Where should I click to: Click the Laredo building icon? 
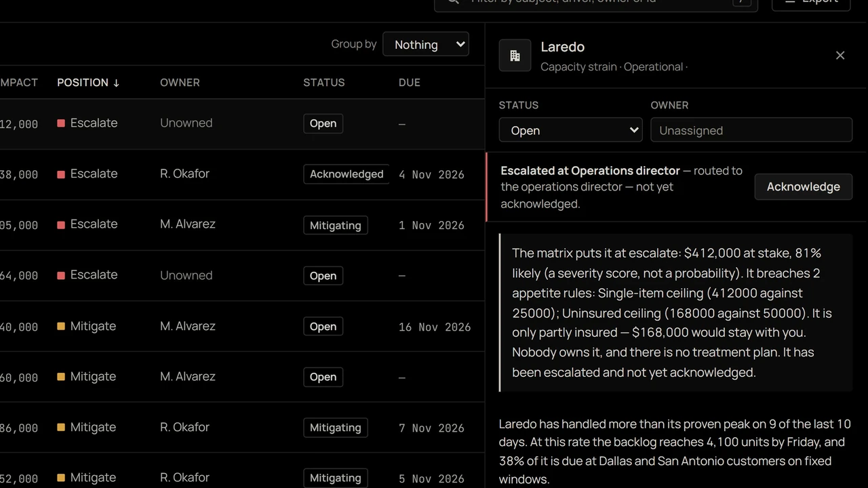click(515, 56)
